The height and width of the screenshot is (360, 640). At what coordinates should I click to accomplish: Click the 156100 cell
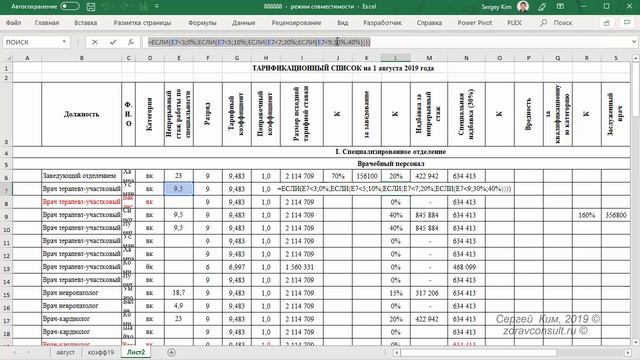click(x=367, y=176)
